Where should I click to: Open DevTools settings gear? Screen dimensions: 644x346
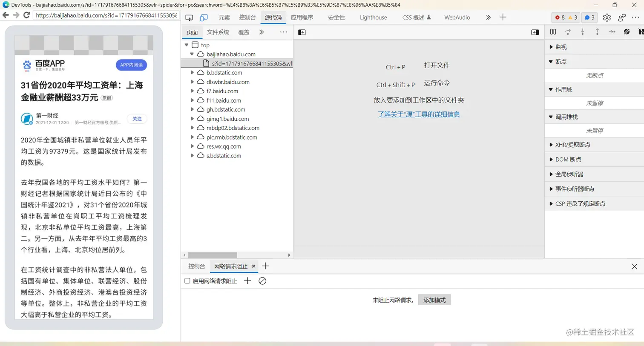(x=607, y=17)
